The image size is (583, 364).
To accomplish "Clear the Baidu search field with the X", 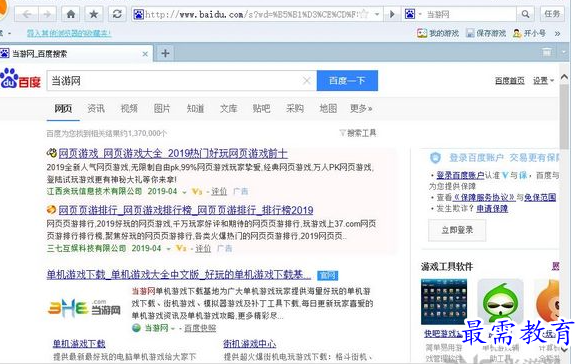I will [306, 81].
